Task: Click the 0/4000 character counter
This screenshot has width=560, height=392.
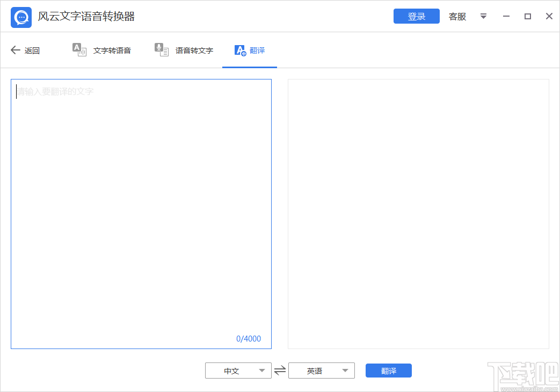Action: [x=249, y=339]
